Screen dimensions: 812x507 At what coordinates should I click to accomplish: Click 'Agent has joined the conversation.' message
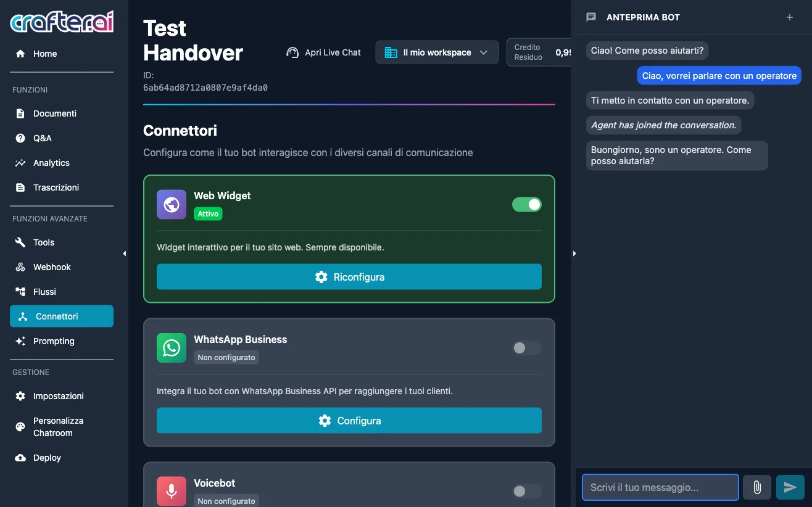tap(664, 125)
